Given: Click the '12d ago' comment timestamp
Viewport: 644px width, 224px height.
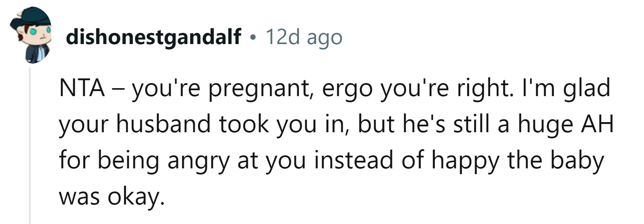Looking at the screenshot, I should coord(304,37).
